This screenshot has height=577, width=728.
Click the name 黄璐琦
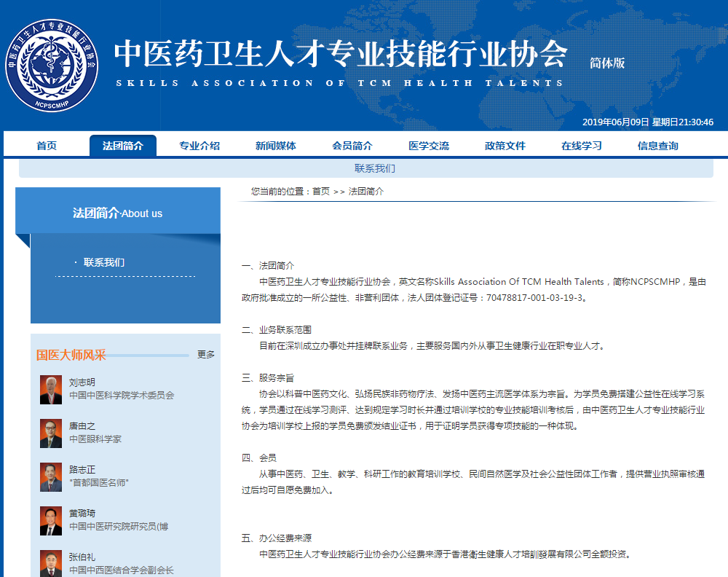pyautogui.click(x=82, y=514)
